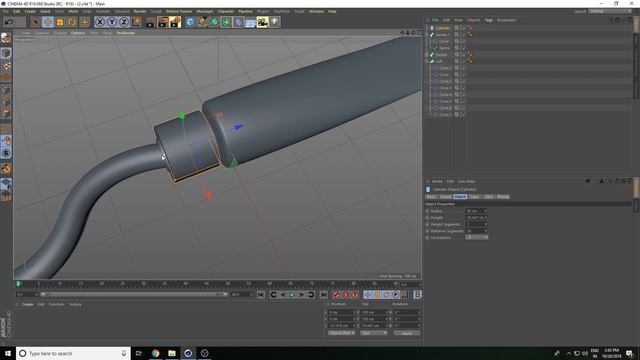The width and height of the screenshot is (640, 360).
Task: Open Create menu in Material Manager
Action: pos(27,304)
